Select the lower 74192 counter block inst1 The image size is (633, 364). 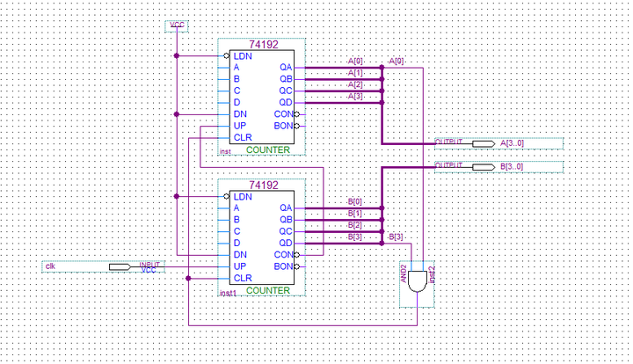262,237
